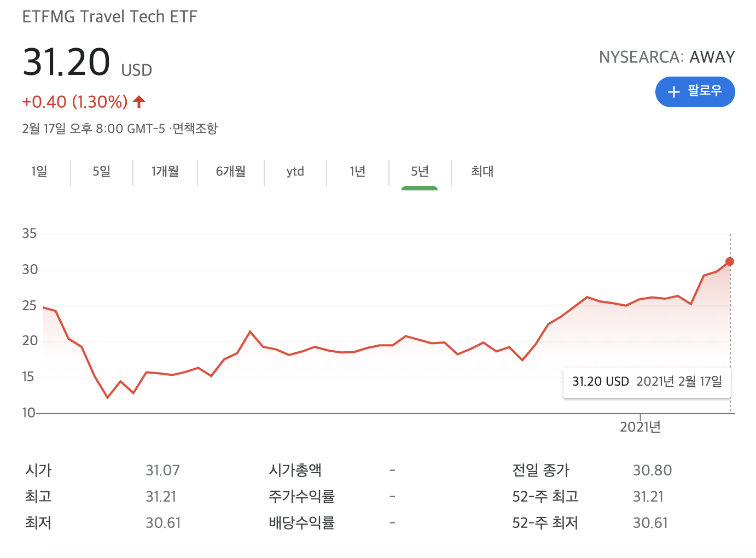Select the 1일 time range tab
This screenshot has width=756, height=558.
[39, 172]
